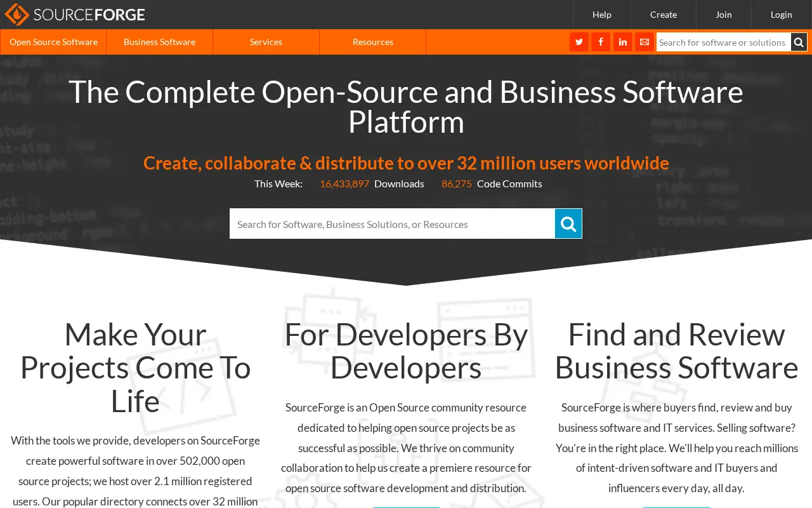Click the 'Make Your Projects Come To Life' heading
This screenshot has width=812, height=508.
[x=135, y=368]
